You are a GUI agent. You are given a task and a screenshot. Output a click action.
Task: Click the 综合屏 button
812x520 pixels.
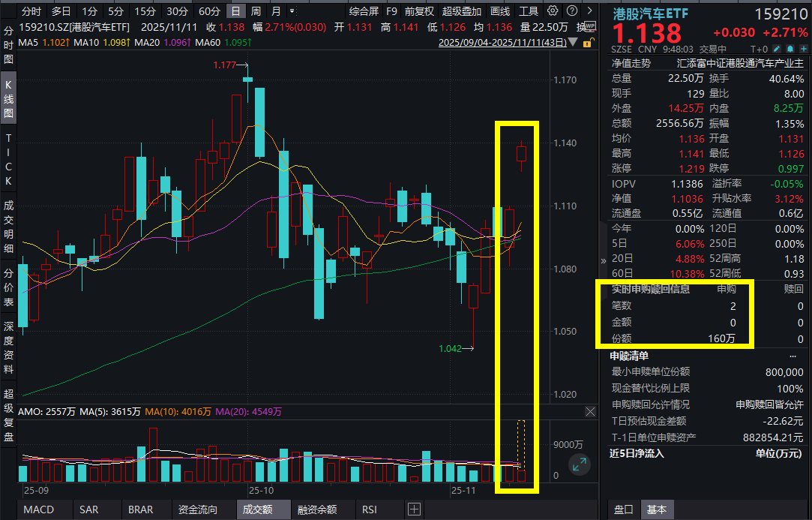click(364, 11)
